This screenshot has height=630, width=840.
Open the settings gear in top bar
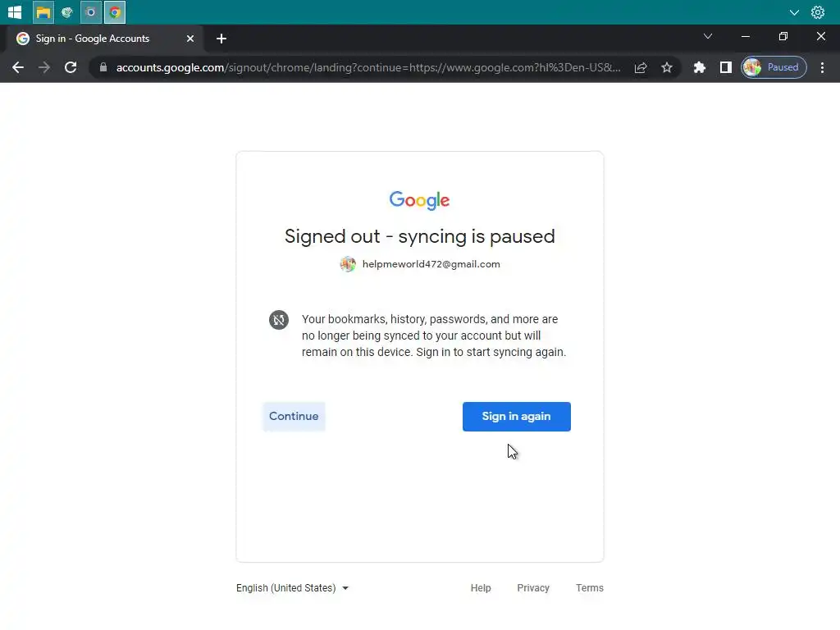coord(818,12)
